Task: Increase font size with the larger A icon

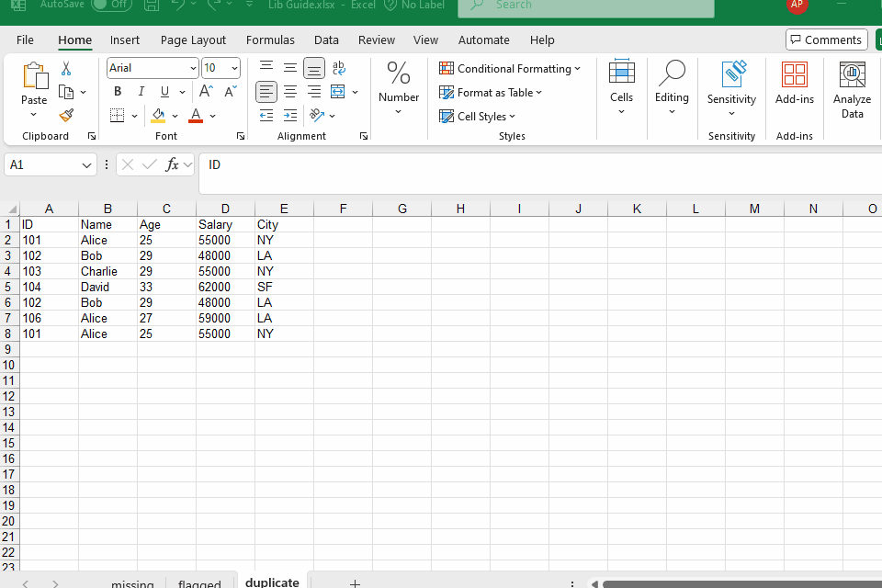Action: point(206,91)
